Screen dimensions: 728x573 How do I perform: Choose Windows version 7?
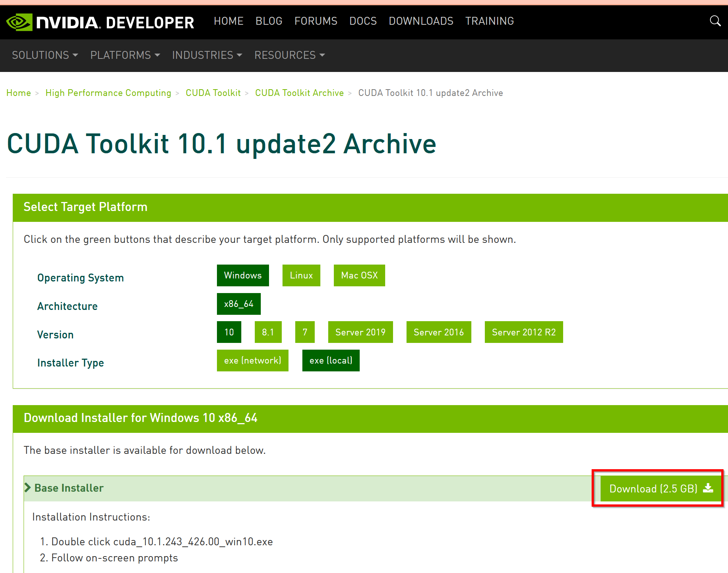pos(305,332)
